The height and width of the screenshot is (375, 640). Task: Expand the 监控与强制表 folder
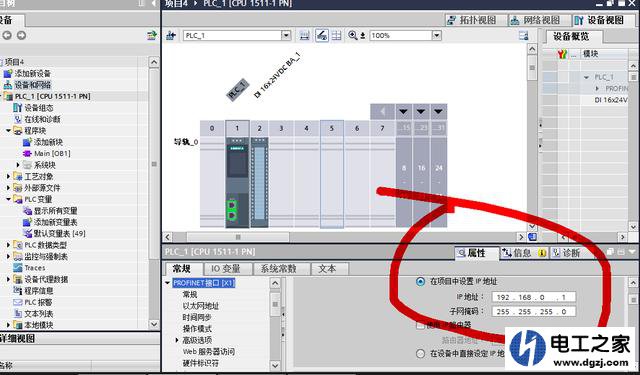(9, 256)
